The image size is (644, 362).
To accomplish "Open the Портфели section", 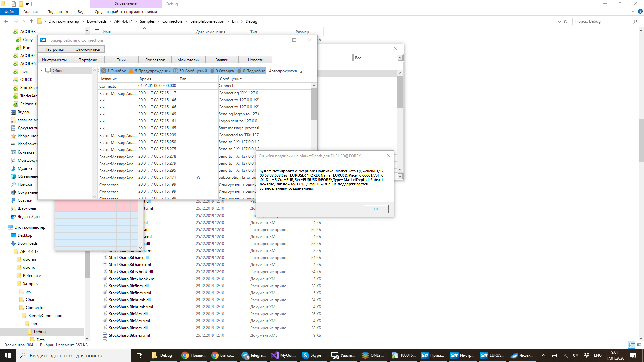I will [x=88, y=60].
